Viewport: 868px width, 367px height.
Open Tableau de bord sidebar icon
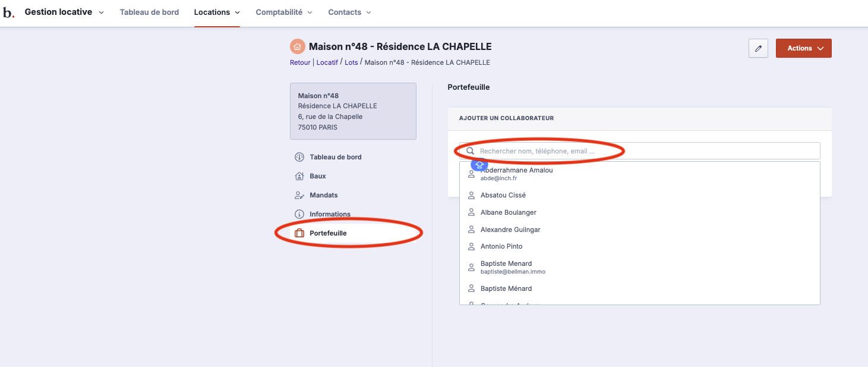point(299,157)
